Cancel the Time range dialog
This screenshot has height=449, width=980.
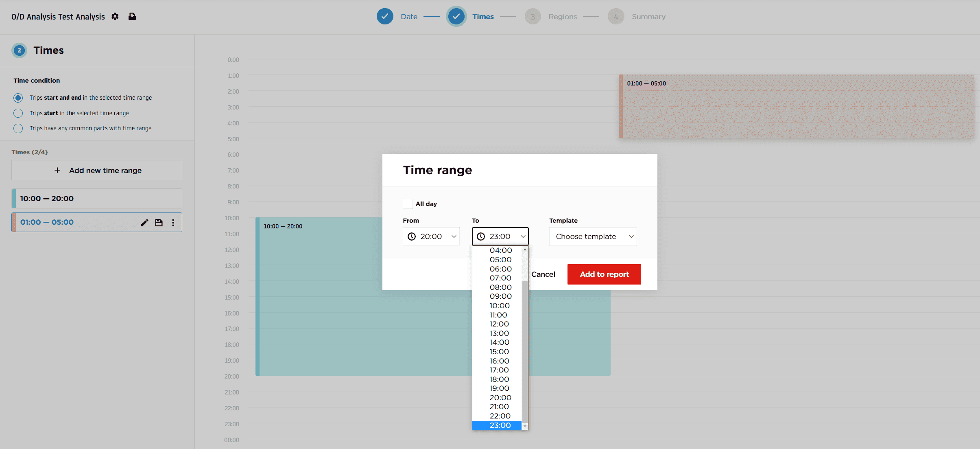(x=543, y=274)
